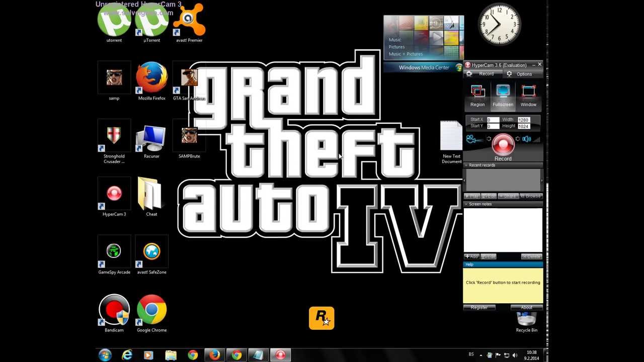Switch to Firefox on the taskbar
The width and height of the screenshot is (644, 362).
215,355
